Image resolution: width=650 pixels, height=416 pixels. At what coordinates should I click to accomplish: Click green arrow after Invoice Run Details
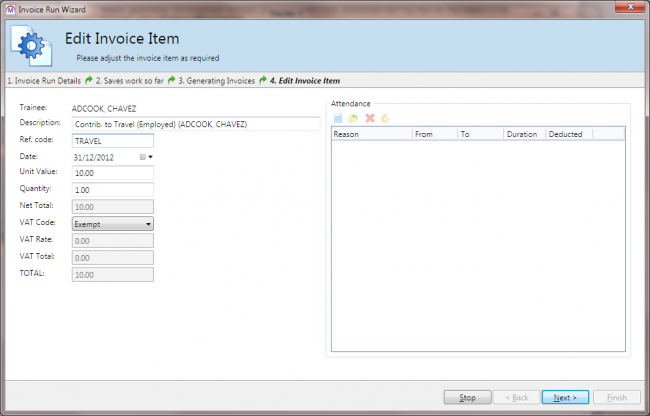89,80
